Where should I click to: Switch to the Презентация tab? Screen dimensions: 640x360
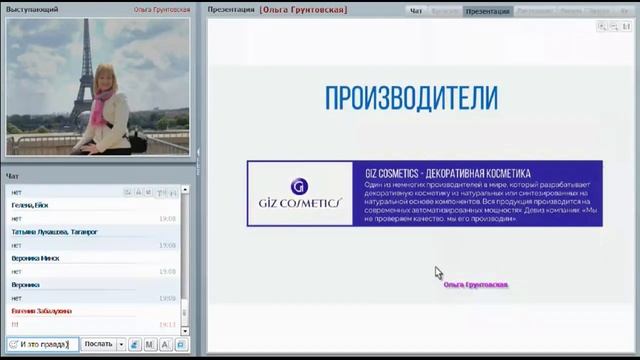pyautogui.click(x=488, y=11)
